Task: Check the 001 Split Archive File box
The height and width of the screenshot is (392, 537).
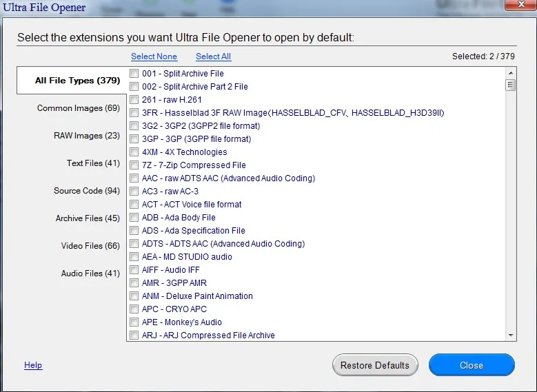Action: [x=134, y=74]
